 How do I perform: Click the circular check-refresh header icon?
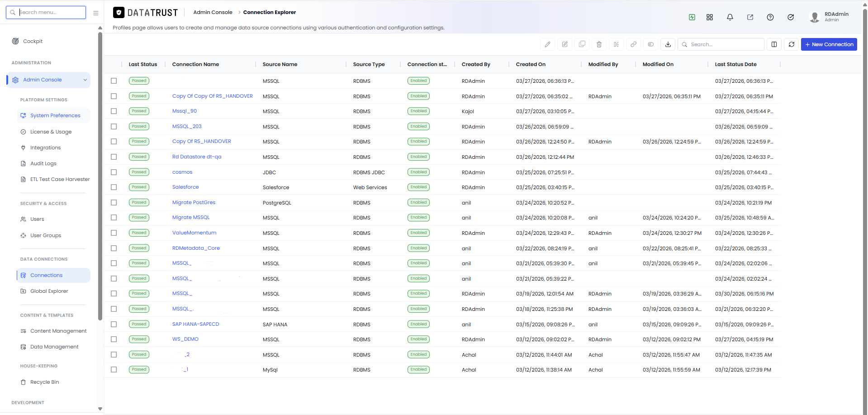[x=791, y=17]
